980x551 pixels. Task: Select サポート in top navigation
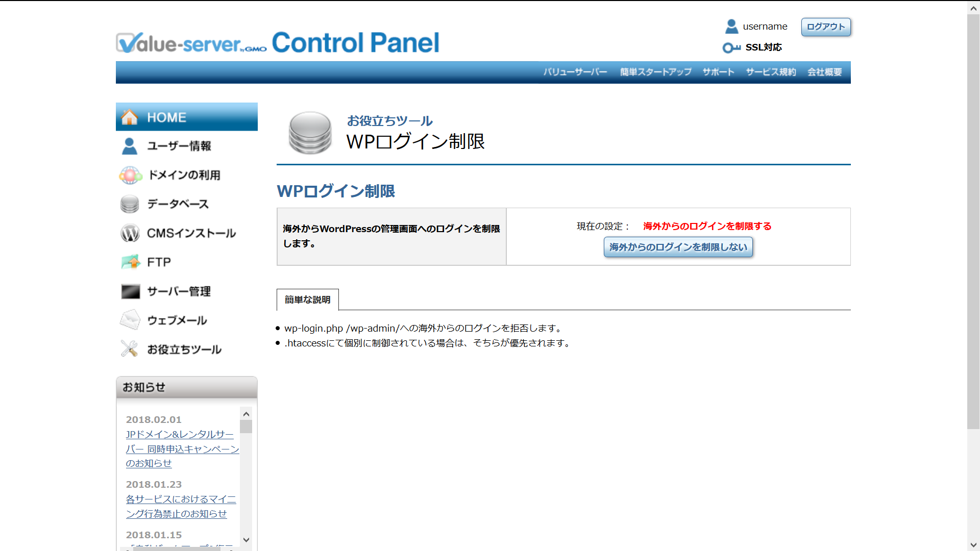click(x=718, y=72)
